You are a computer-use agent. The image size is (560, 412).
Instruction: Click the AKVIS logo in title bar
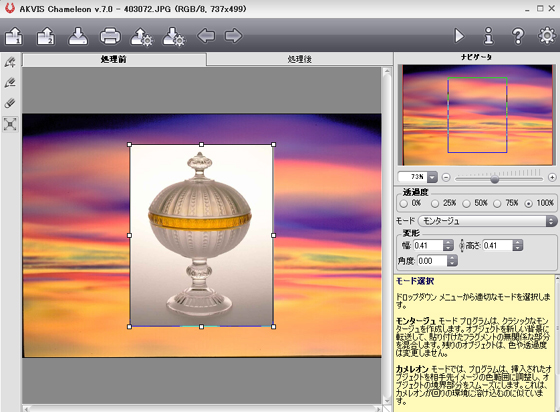[10, 8]
